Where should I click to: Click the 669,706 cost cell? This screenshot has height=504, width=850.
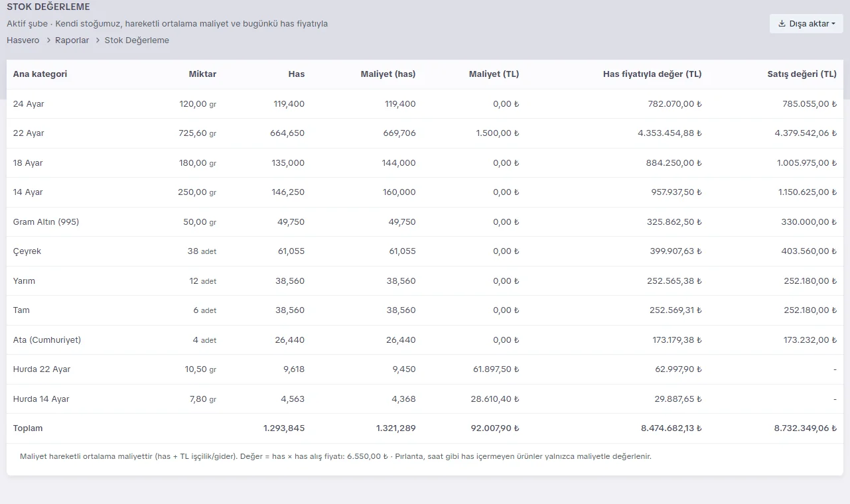(x=399, y=133)
